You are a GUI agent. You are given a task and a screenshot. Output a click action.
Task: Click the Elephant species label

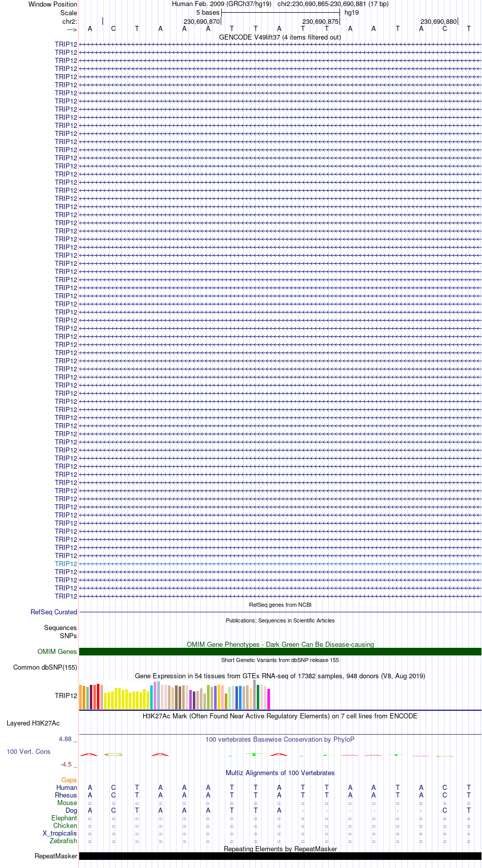(64, 818)
